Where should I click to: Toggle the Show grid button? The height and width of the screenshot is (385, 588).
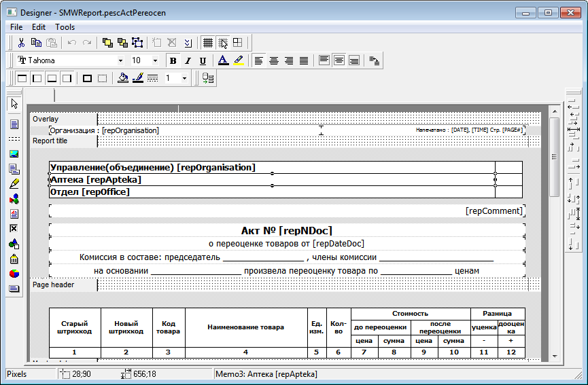208,43
